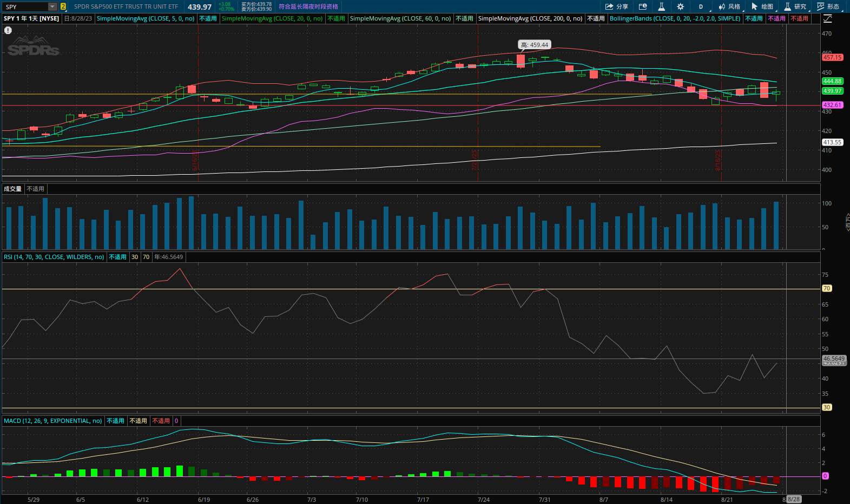Click the +3.08 net change value
The height and width of the screenshot is (504, 850).
(x=225, y=4)
